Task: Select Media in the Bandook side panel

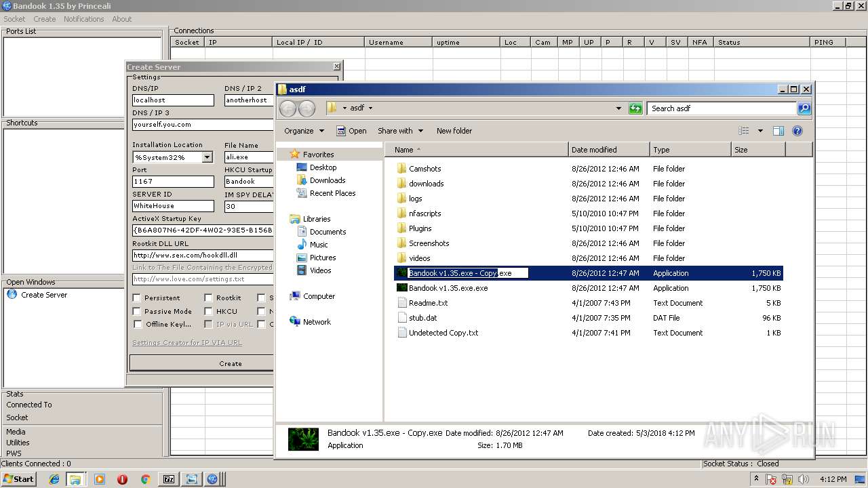Action: (16, 432)
